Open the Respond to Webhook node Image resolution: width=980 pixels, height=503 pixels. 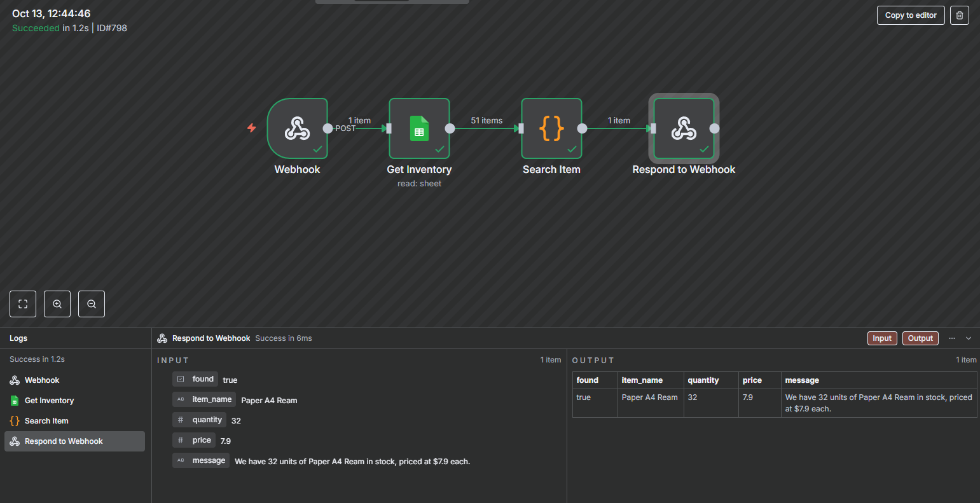coord(684,128)
